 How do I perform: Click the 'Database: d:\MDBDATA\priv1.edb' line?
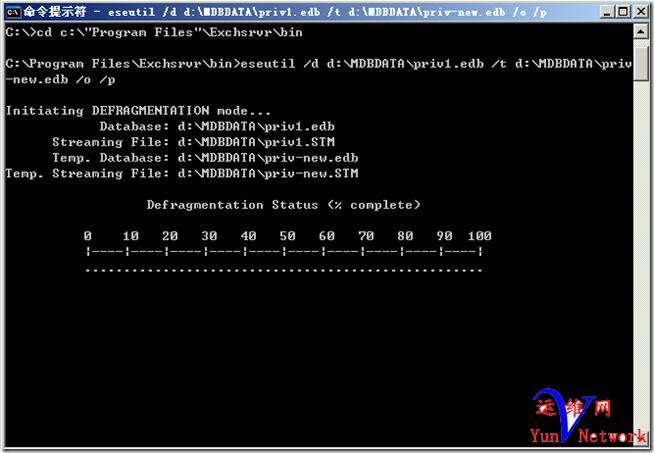[x=217, y=126]
